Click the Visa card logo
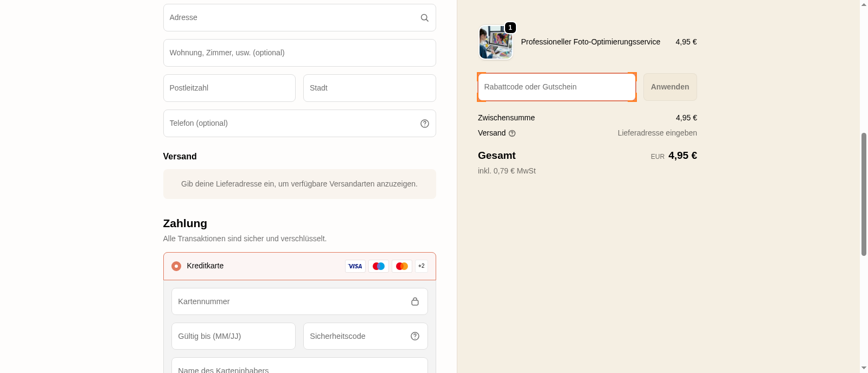 click(x=355, y=266)
